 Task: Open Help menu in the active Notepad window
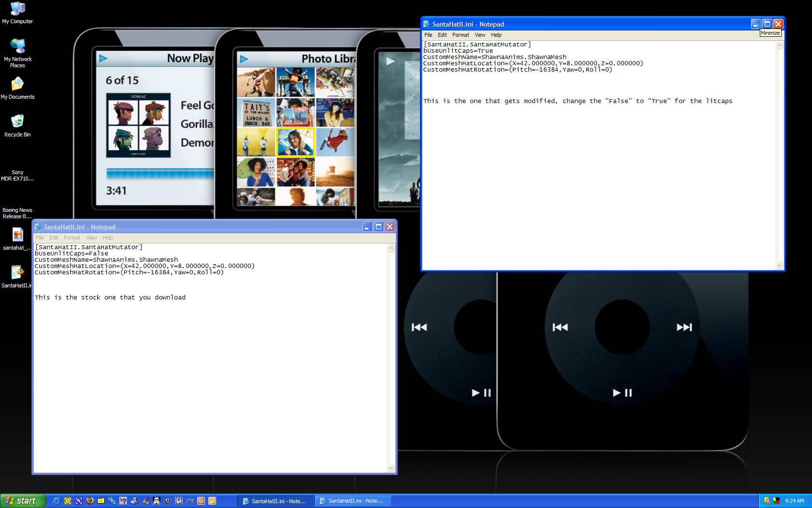coord(496,35)
